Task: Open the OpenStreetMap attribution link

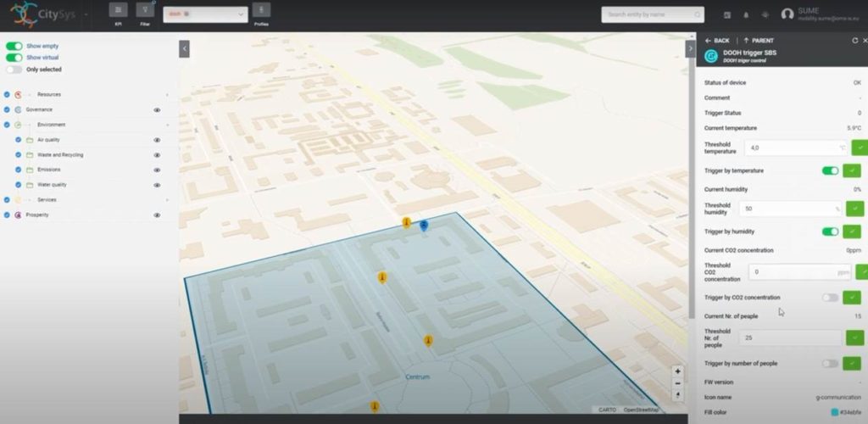Action: [x=641, y=410]
